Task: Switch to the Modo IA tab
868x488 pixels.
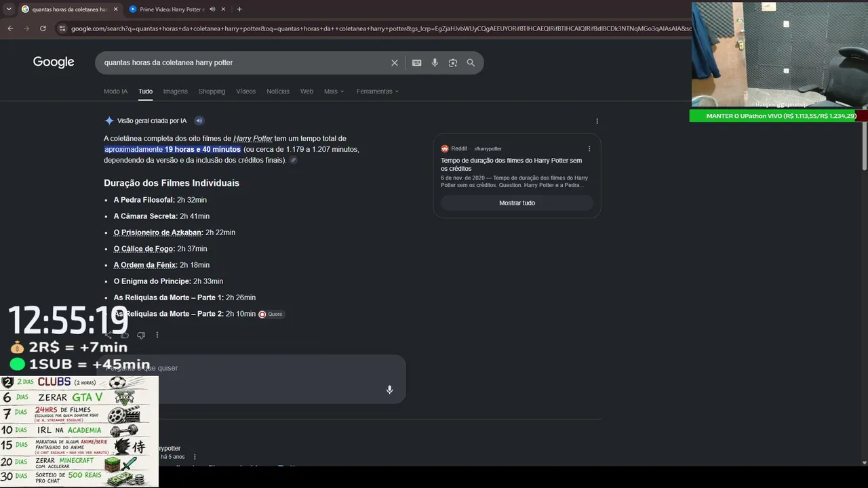Action: (115, 91)
